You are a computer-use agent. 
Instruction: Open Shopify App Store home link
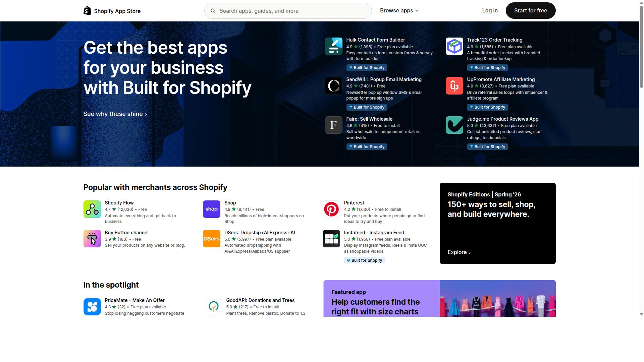tap(112, 11)
